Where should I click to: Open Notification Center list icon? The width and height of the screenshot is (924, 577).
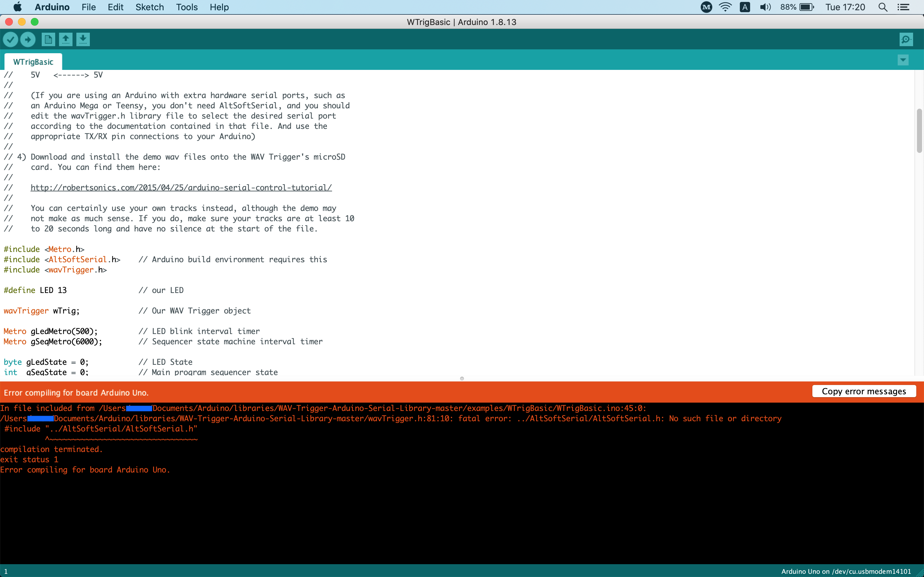tap(903, 7)
